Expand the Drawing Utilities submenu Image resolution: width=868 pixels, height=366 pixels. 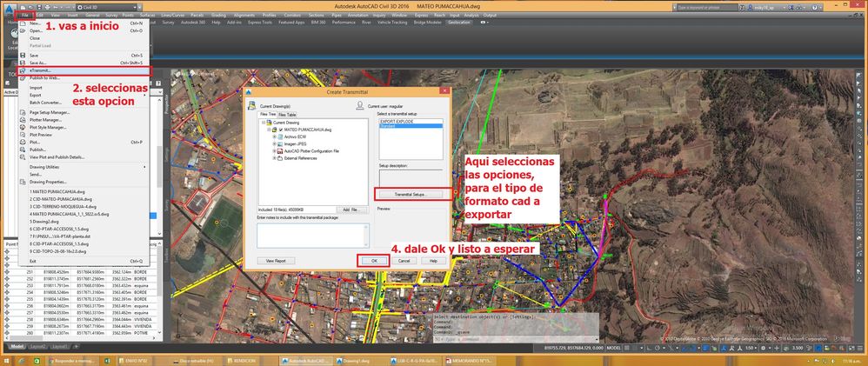(83, 167)
